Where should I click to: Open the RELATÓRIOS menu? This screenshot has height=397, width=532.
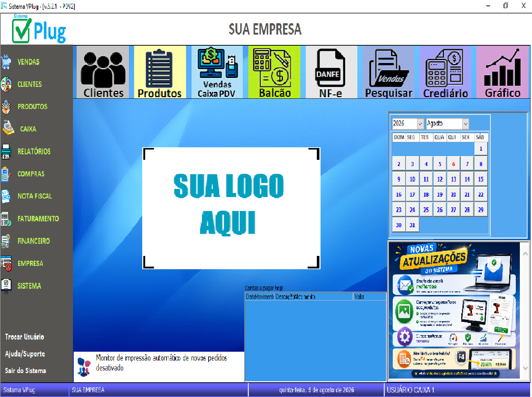(x=34, y=151)
